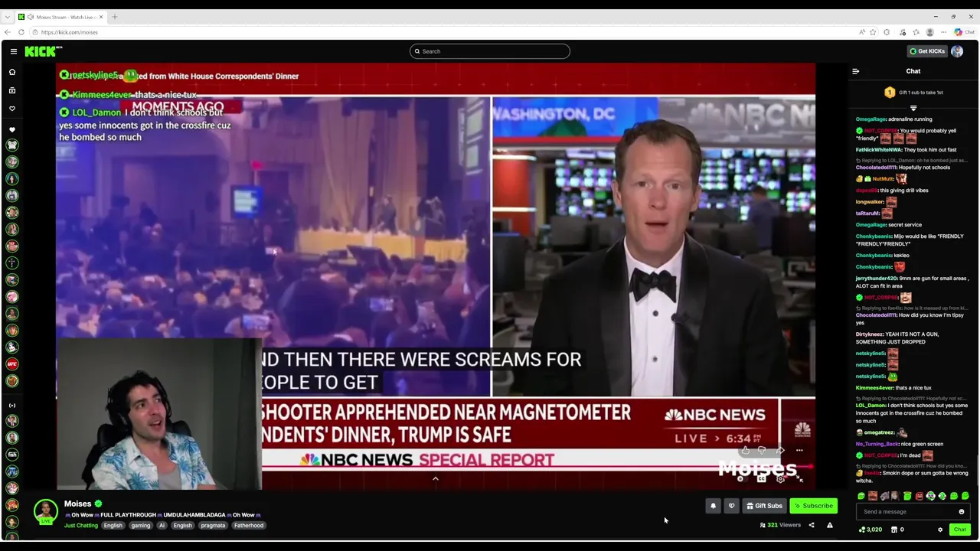Click the Get KICKs button

point(926,51)
